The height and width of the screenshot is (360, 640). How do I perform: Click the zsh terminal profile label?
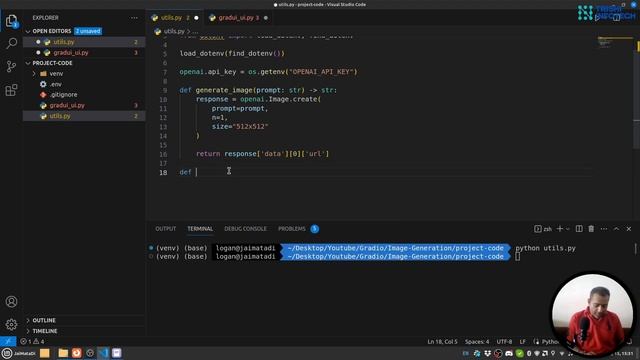tap(543, 229)
